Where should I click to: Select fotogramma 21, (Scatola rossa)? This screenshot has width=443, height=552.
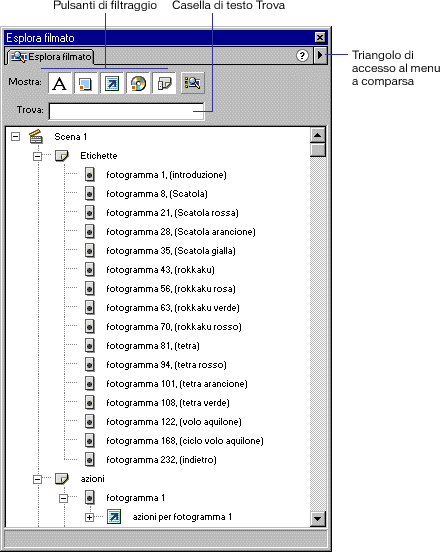point(172,213)
